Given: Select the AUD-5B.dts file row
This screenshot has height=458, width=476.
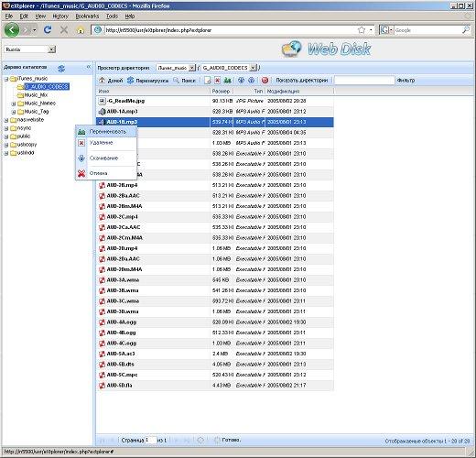Looking at the screenshot, I should click(215, 365).
